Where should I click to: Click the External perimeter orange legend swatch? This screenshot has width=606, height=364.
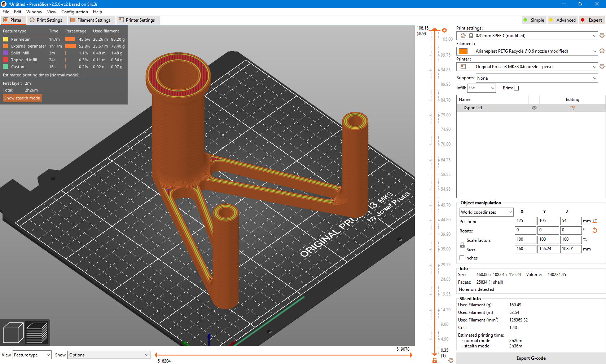click(x=6, y=46)
